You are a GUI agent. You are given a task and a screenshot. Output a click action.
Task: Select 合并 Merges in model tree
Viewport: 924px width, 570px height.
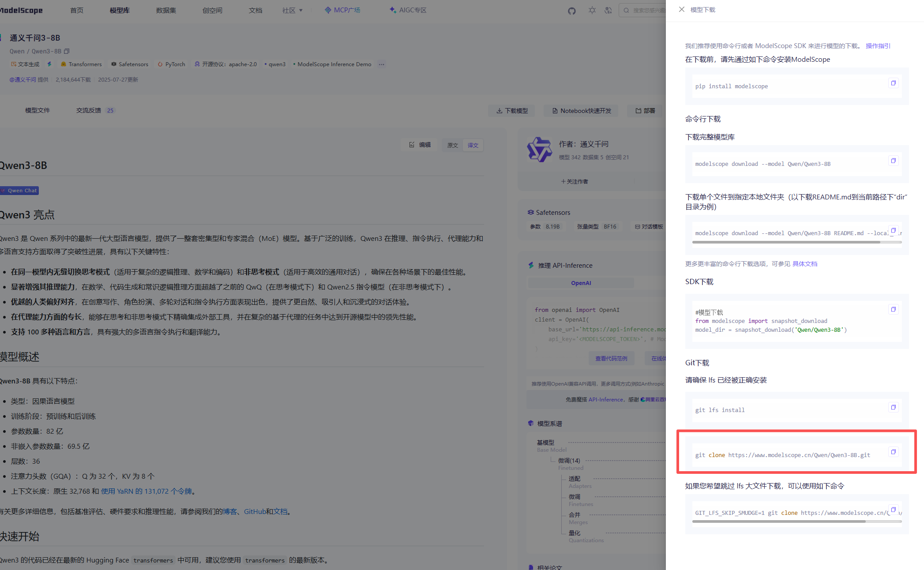[578, 518]
